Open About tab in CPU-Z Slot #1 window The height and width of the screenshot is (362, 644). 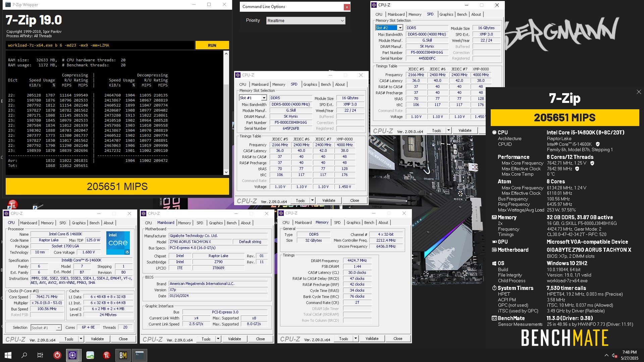click(340, 84)
